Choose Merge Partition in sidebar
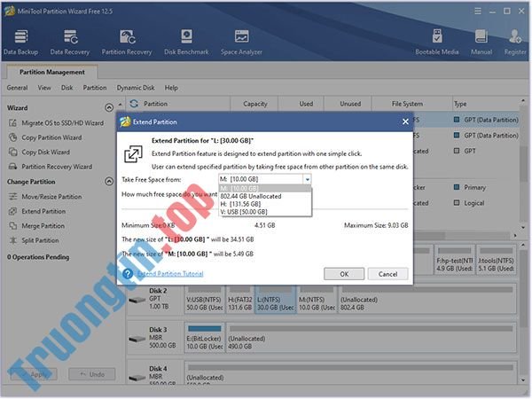 point(43,225)
